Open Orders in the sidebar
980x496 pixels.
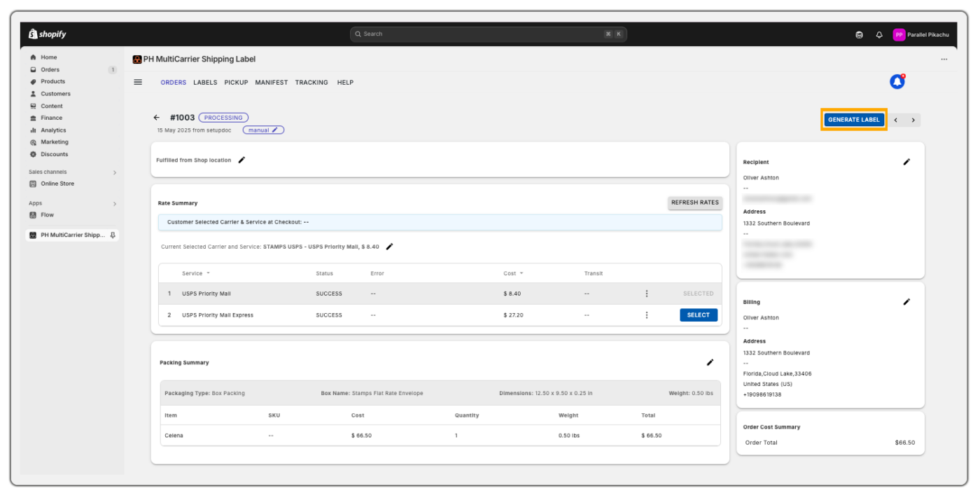pyautogui.click(x=50, y=69)
